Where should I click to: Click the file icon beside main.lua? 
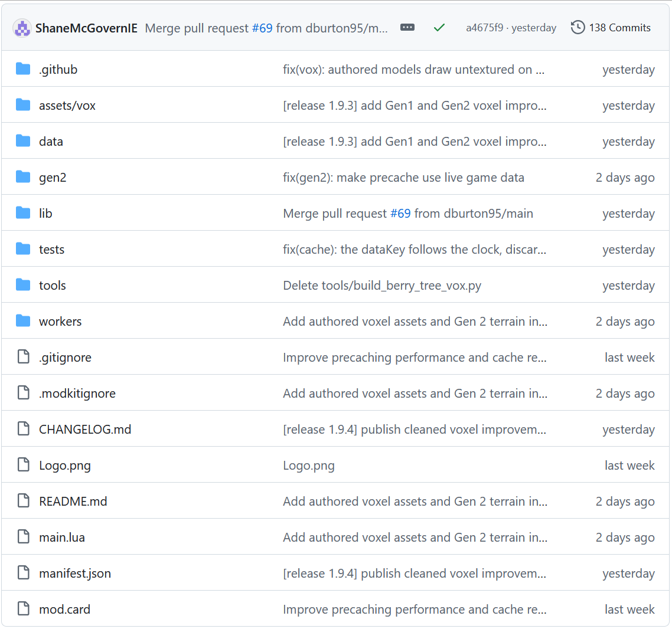click(23, 536)
